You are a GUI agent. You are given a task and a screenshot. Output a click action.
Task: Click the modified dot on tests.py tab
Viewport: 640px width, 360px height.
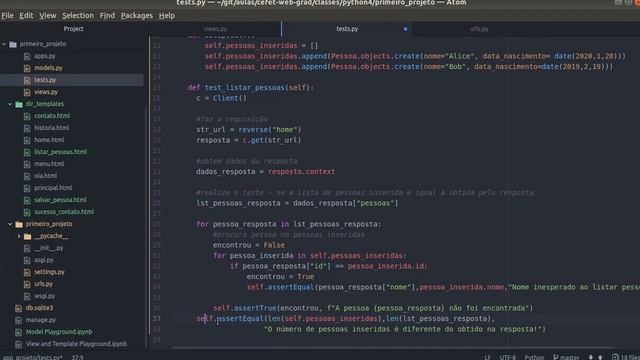[405, 29]
